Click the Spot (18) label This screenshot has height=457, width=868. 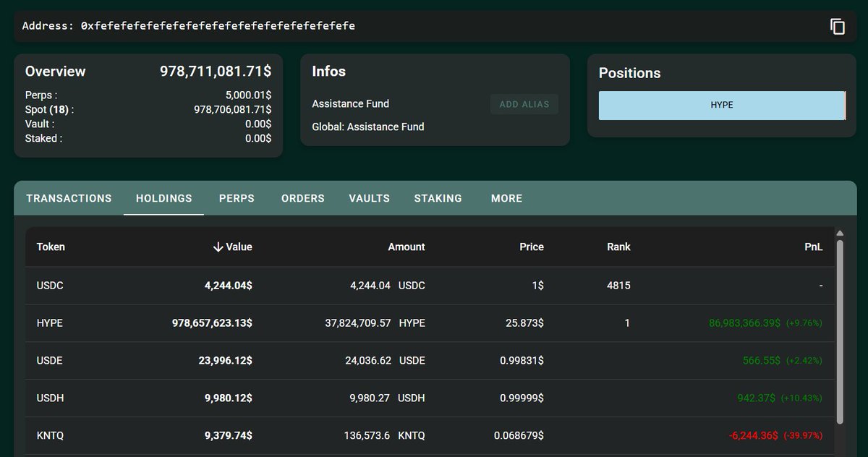(x=49, y=109)
